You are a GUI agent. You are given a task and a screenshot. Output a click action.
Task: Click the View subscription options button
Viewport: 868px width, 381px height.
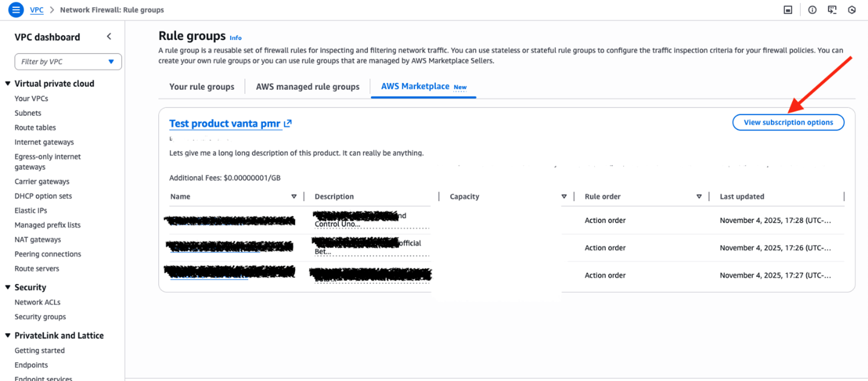coord(788,122)
